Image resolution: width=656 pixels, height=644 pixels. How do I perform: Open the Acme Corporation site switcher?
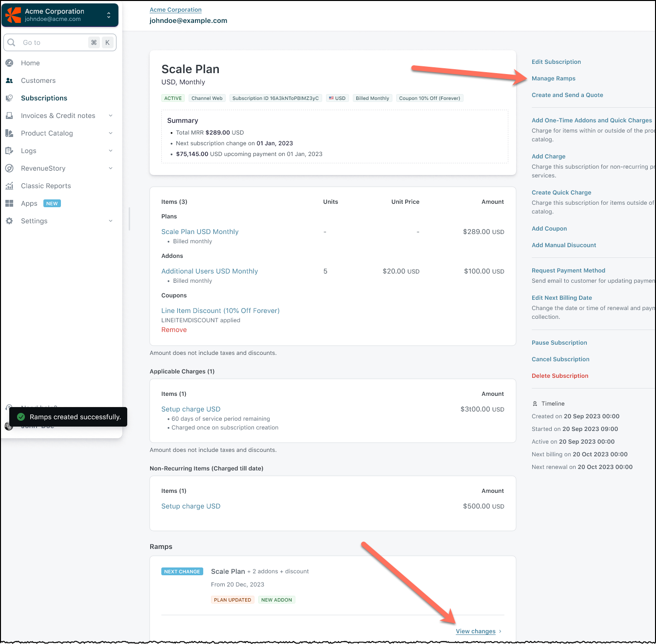[x=109, y=15]
